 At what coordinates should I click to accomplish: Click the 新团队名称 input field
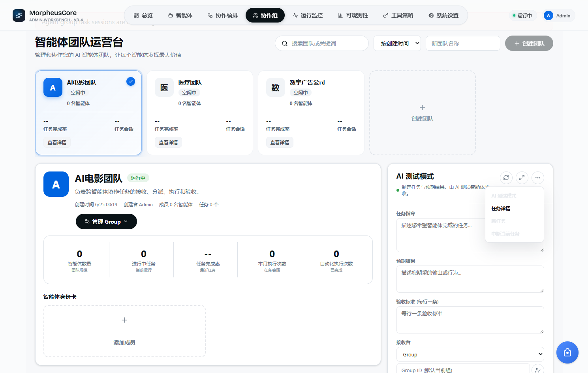463,43
